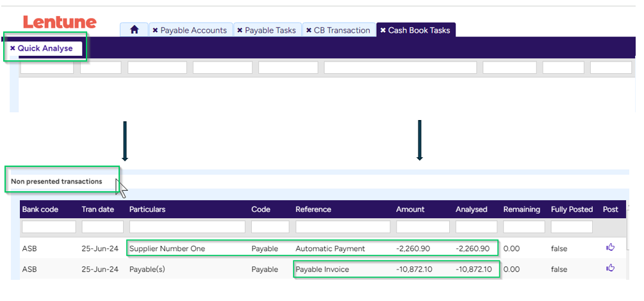The width and height of the screenshot is (644, 301).
Task: Click ASB bank code in Supplier Number One row
Action: [29, 248]
